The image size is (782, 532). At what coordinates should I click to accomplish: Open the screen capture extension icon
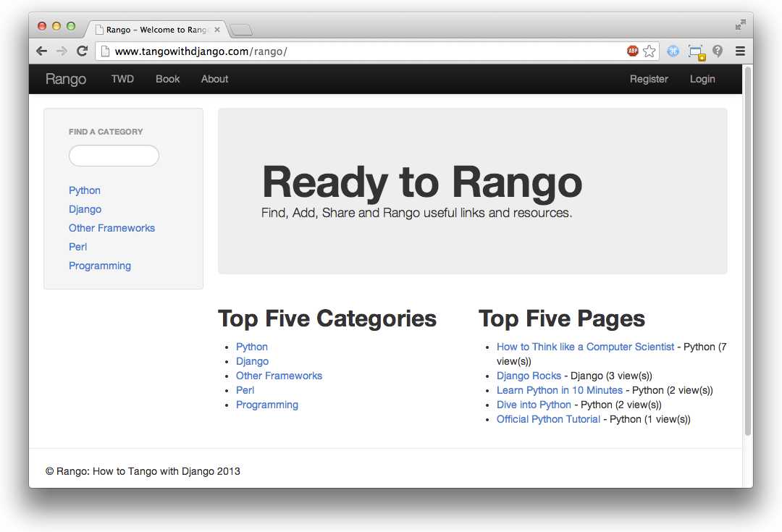[x=697, y=52]
